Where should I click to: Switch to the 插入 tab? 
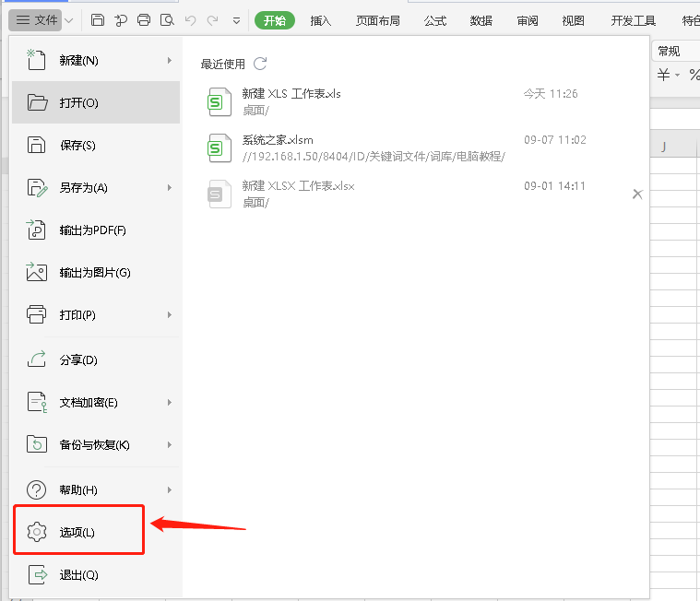(x=321, y=20)
